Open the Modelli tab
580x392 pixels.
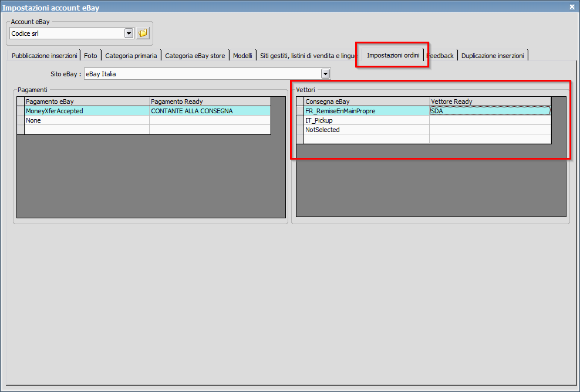coord(242,56)
